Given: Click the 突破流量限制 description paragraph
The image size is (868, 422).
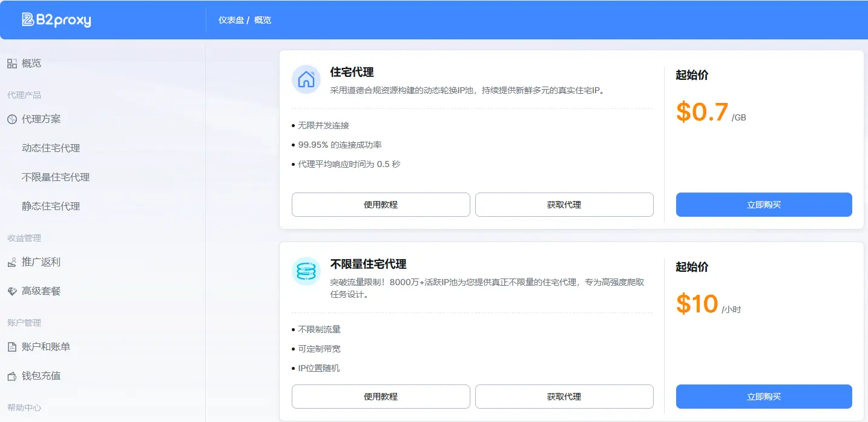Looking at the screenshot, I should click(487, 288).
